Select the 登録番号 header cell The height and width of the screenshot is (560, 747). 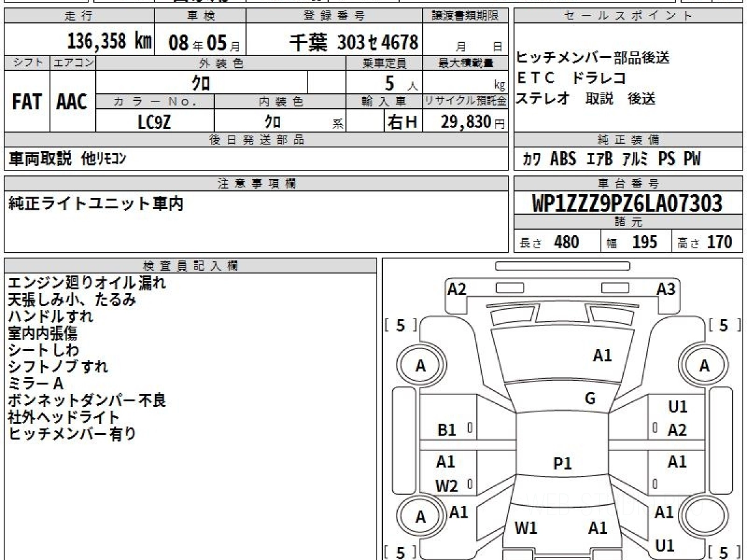(334, 16)
